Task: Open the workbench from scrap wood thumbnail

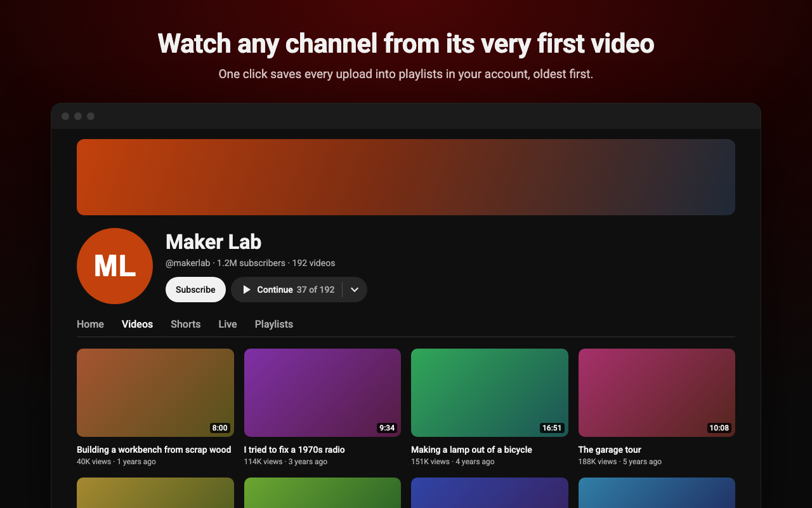Action: [x=155, y=392]
